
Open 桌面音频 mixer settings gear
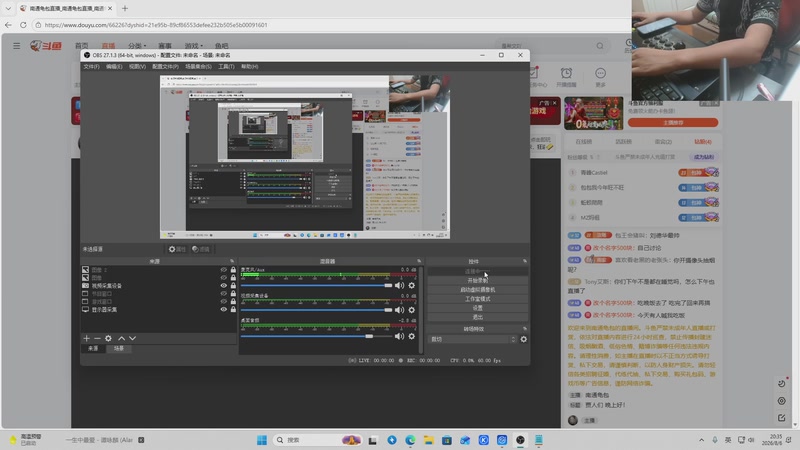point(412,336)
